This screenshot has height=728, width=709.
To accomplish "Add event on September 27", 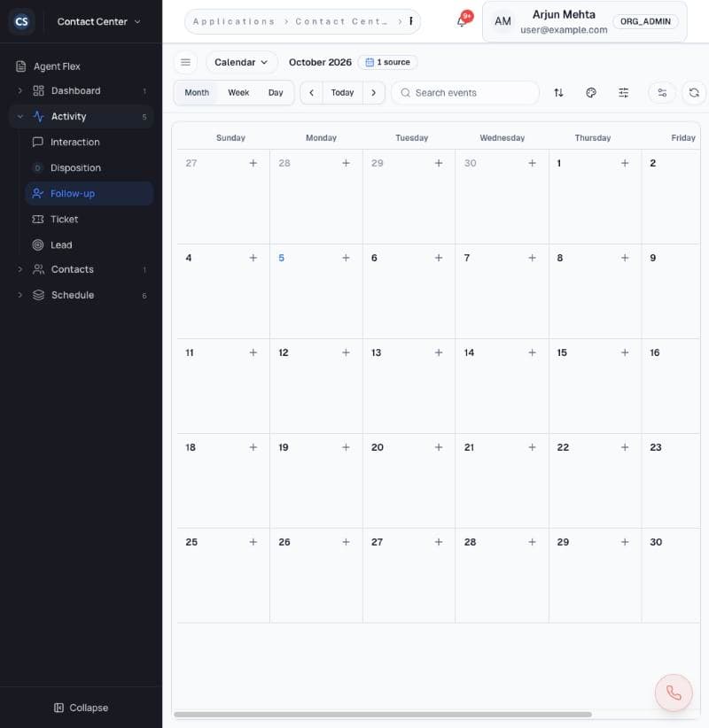I will pyautogui.click(x=253, y=163).
